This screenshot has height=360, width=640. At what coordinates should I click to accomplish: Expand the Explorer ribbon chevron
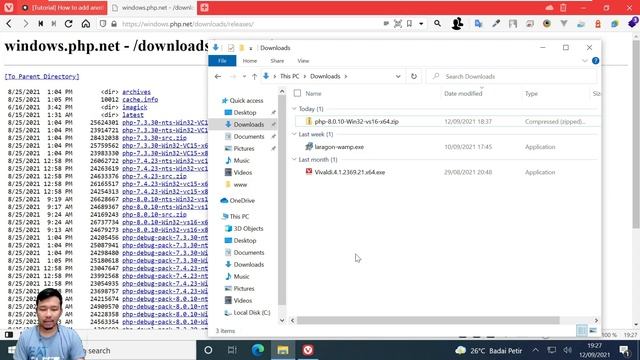click(584, 61)
